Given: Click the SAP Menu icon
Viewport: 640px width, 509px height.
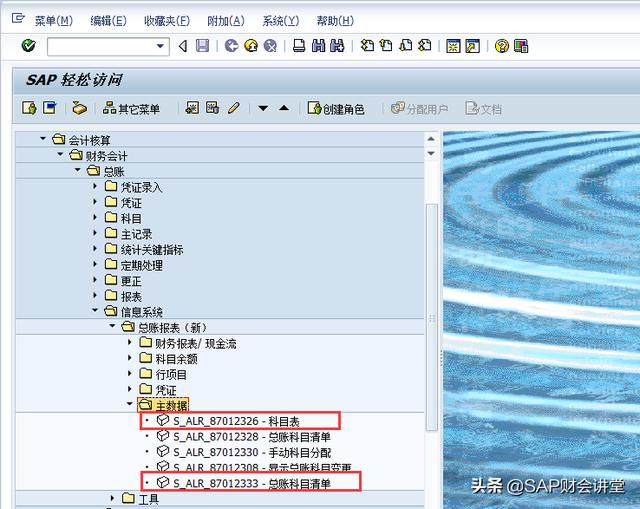Looking at the screenshot, I should click(50, 108).
